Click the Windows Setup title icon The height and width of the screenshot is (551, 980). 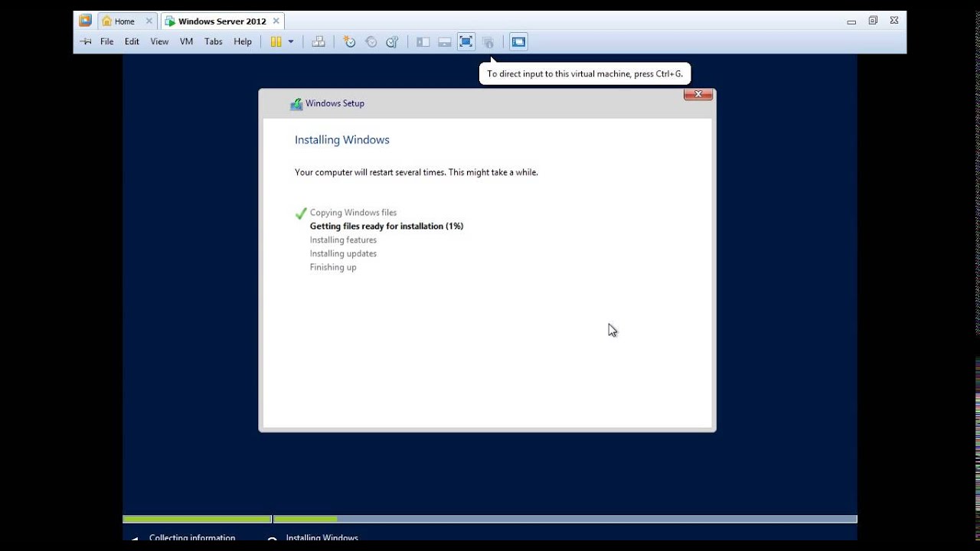pos(296,104)
